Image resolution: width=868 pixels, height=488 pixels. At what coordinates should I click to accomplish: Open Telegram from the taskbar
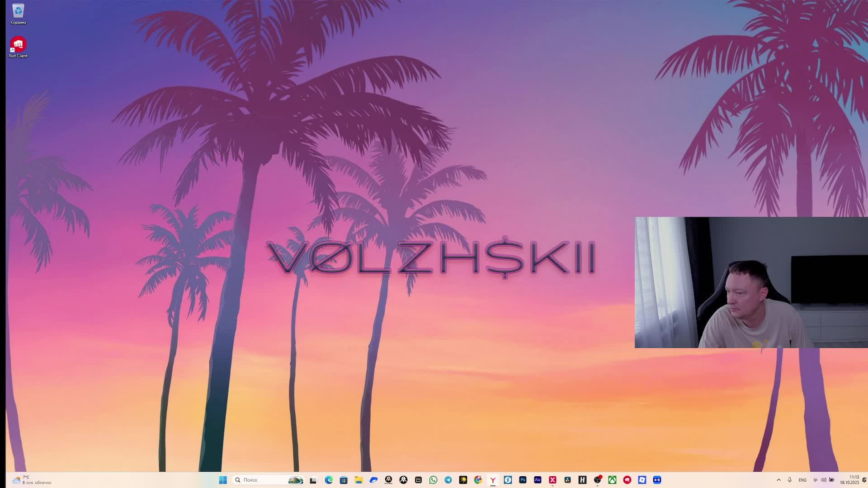(448, 480)
